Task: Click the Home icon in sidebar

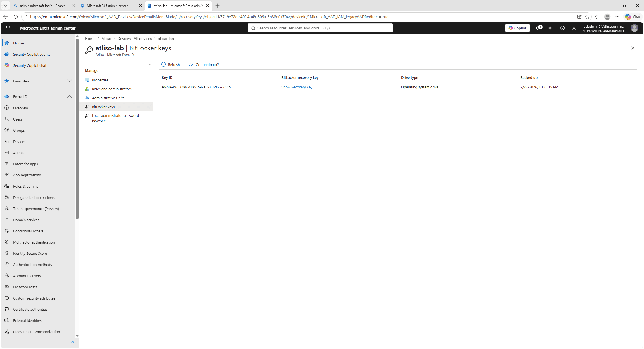Action: [7, 43]
